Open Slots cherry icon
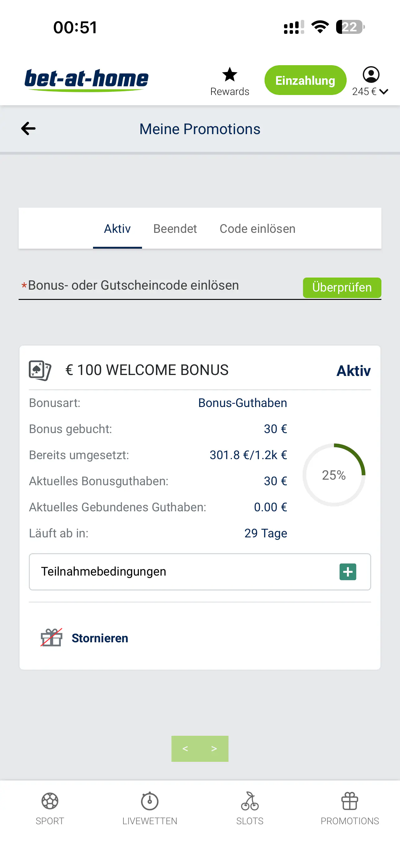This screenshot has height=868, width=400. (250, 801)
